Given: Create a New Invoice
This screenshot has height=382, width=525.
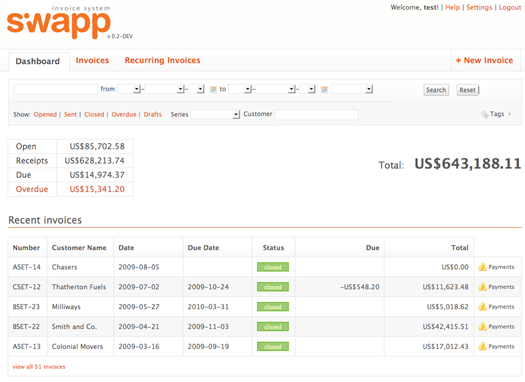Looking at the screenshot, I should coord(484,60).
